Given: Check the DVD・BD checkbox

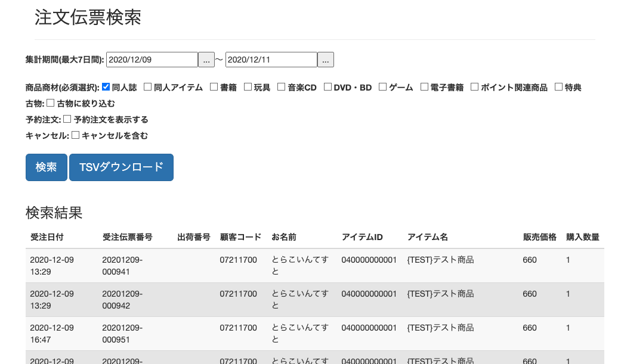Looking at the screenshot, I should tap(328, 87).
